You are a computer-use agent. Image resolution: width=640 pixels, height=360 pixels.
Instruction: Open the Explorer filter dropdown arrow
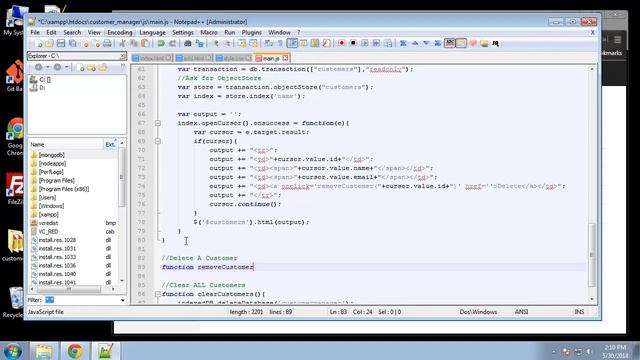pyautogui.click(x=122, y=300)
